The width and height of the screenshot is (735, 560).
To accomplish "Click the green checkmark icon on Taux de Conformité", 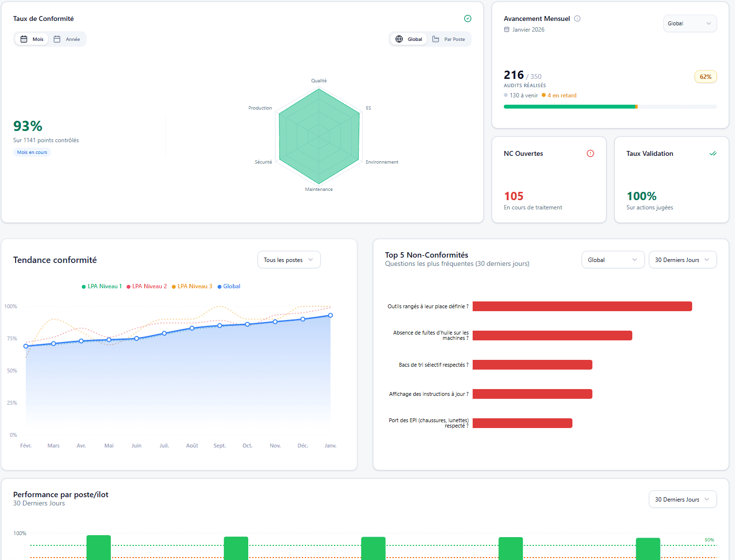I will click(x=468, y=19).
